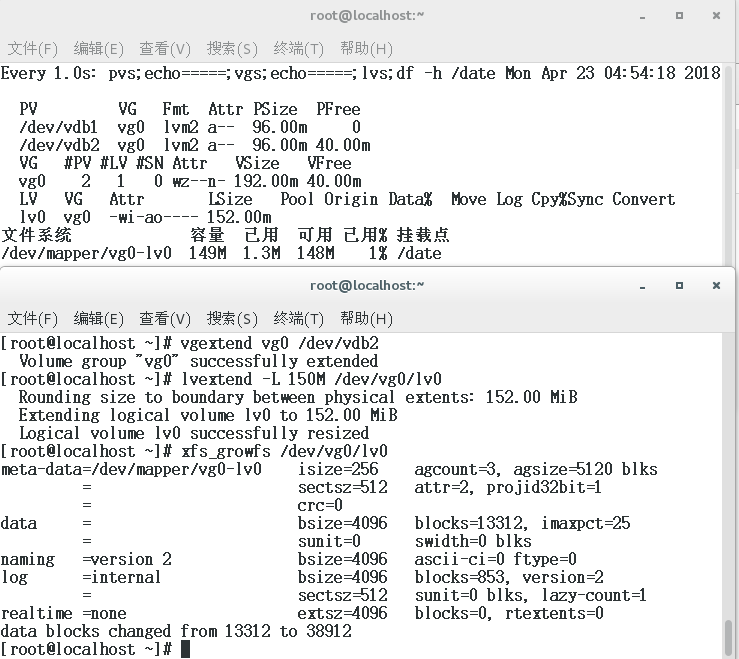Click 'Volume group "vg0" successfully extended' line

198,362
